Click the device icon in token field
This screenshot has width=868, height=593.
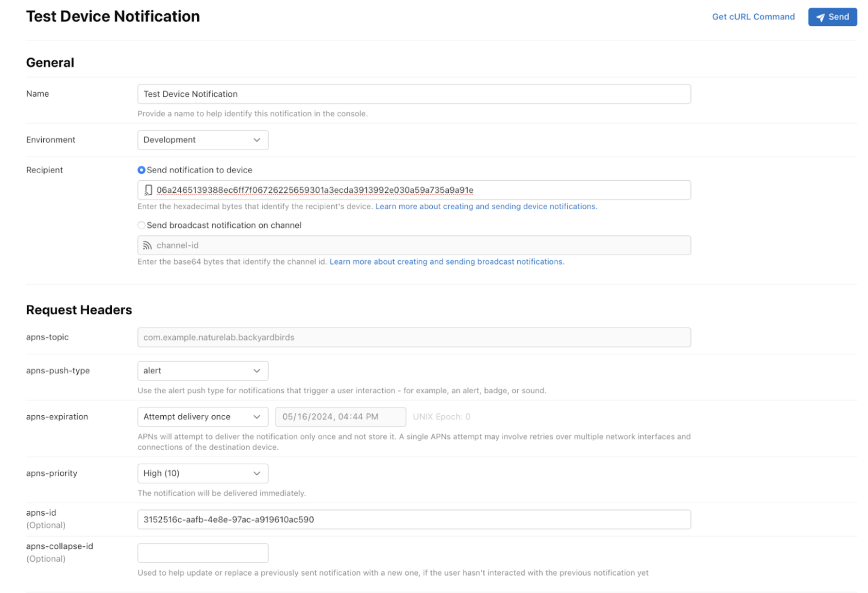(x=148, y=190)
